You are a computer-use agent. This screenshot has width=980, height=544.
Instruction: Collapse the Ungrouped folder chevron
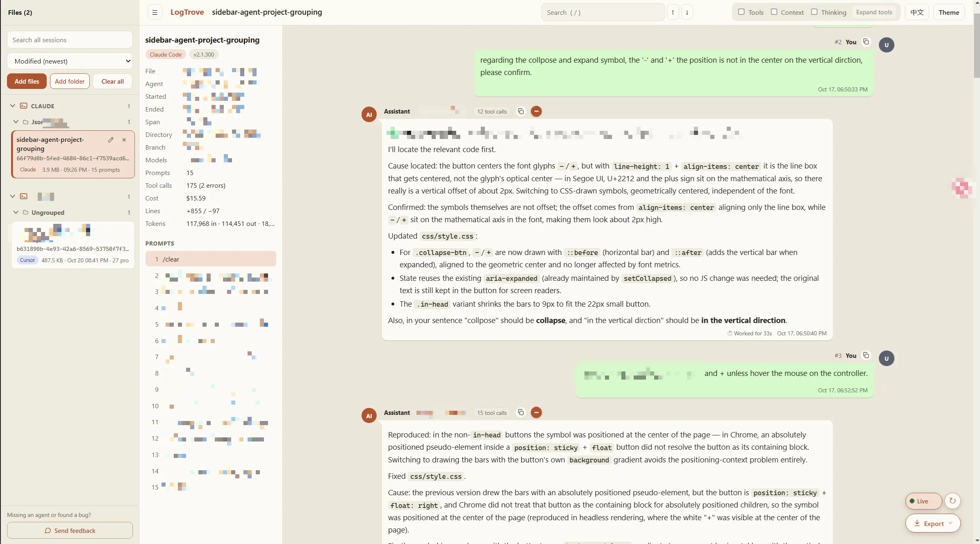coord(16,212)
